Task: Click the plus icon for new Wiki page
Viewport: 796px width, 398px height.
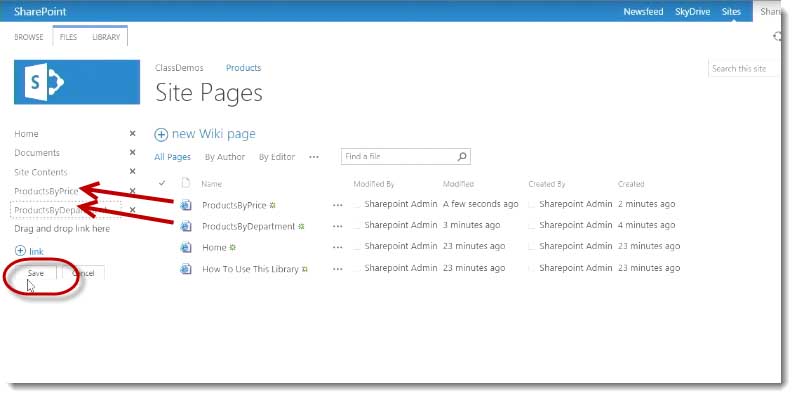Action: [161, 135]
